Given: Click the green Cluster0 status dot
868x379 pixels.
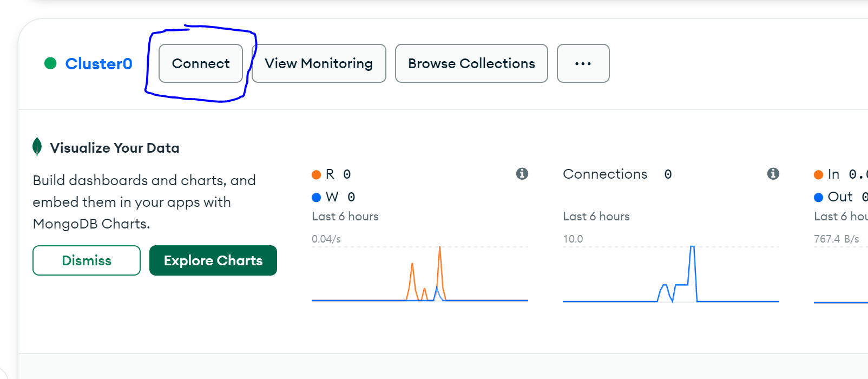Looking at the screenshot, I should click(50, 63).
